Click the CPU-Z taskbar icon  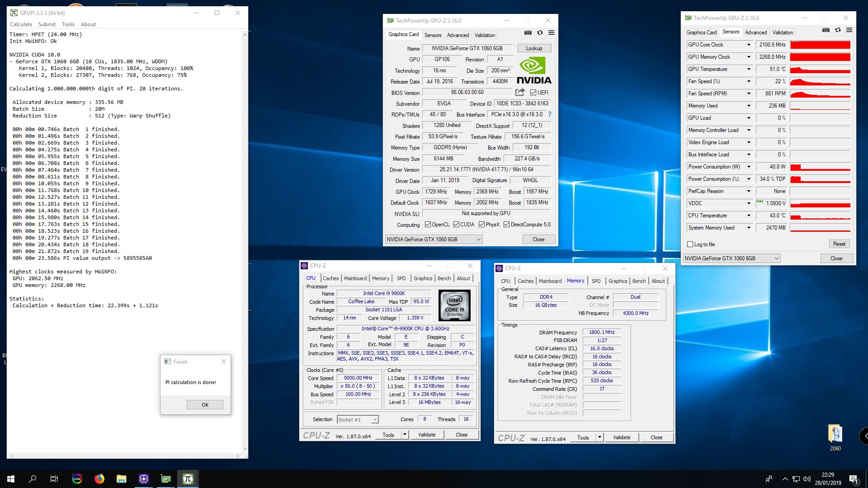[144, 479]
